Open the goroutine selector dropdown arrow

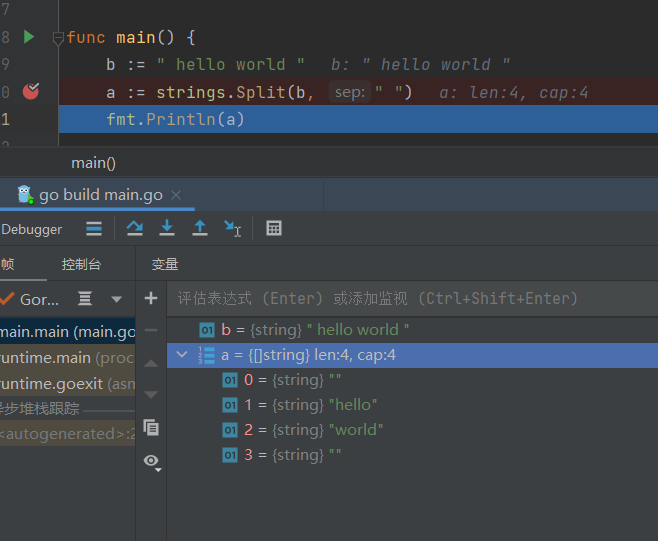click(117, 299)
